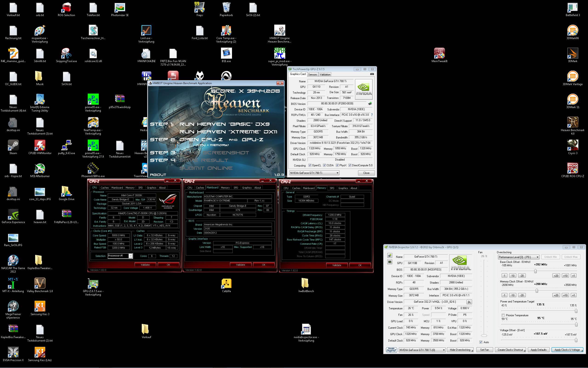588x368 pixels.
Task: Open Graphics tab in the CPU-Z memory timings window
Action: (343, 188)
